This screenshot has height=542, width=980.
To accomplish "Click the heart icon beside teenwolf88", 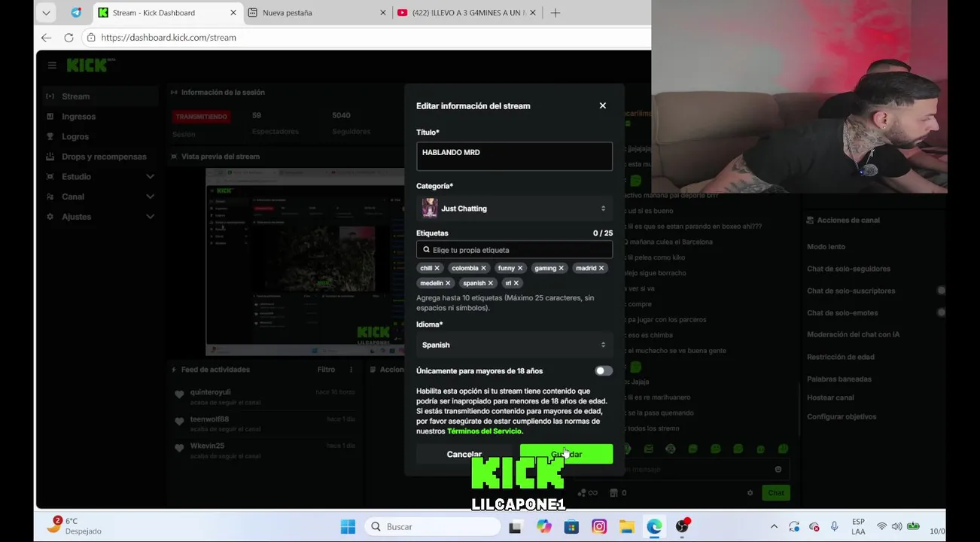I will pyautogui.click(x=179, y=422).
